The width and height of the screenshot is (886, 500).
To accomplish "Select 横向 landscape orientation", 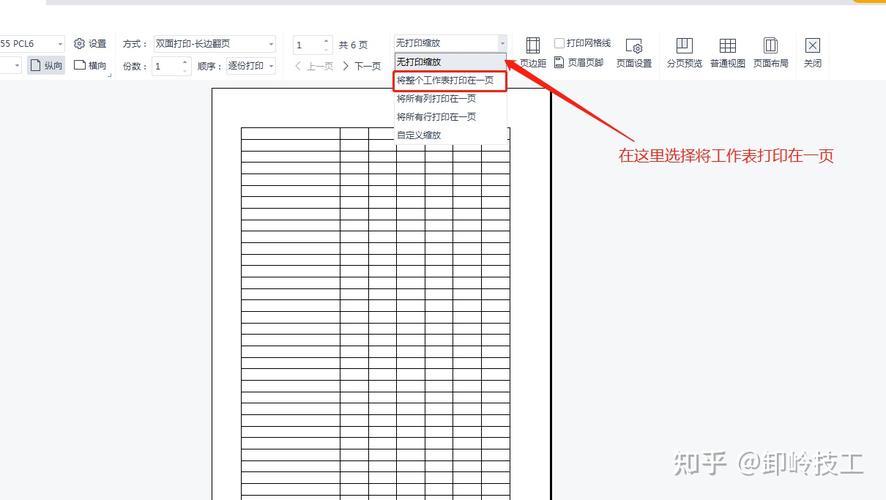I will coord(90,66).
